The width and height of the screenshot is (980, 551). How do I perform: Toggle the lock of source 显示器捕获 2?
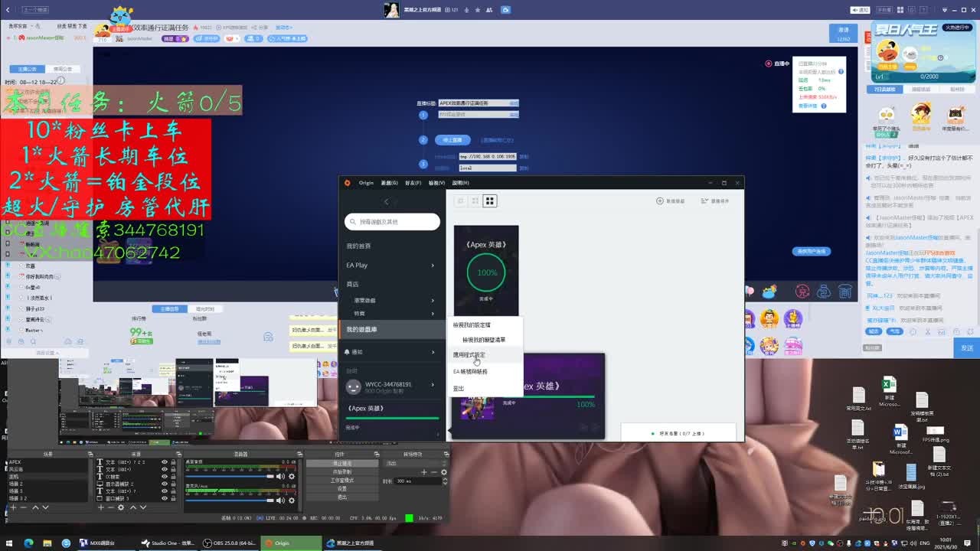click(173, 484)
